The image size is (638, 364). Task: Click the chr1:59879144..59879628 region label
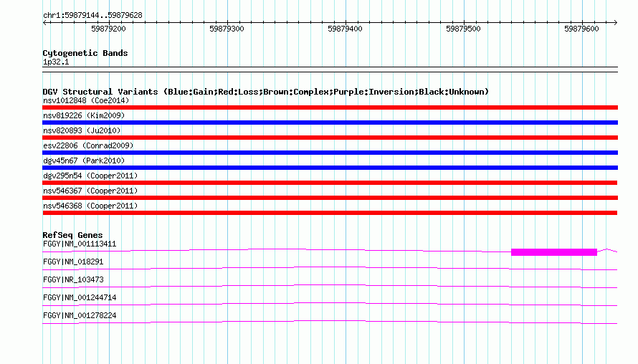tap(92, 16)
